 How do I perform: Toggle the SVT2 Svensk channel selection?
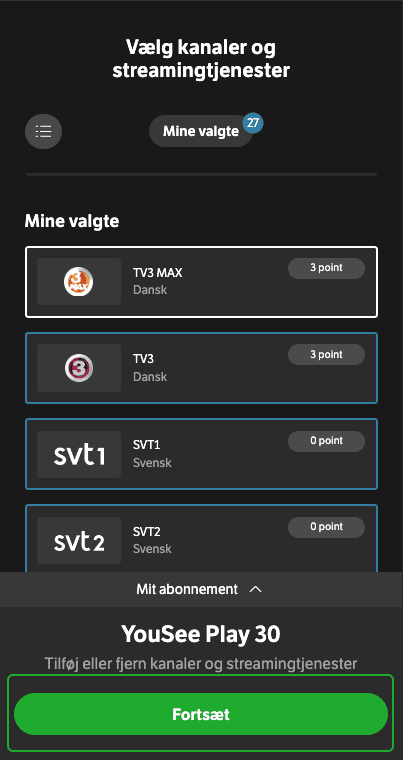pos(201,539)
